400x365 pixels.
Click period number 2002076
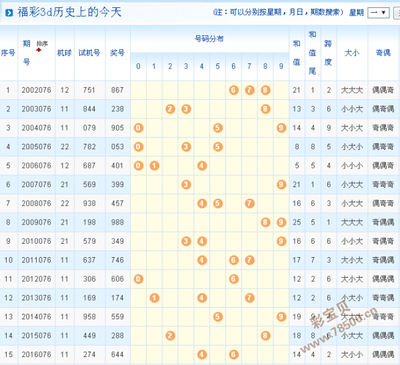click(x=36, y=90)
